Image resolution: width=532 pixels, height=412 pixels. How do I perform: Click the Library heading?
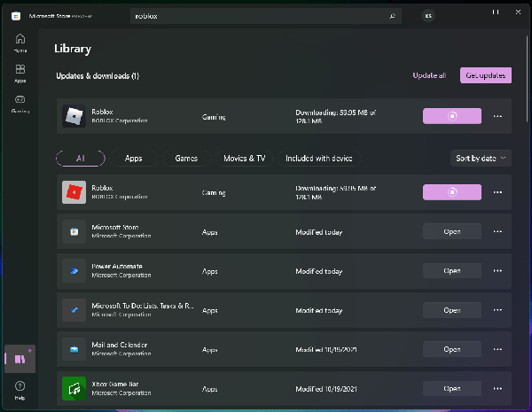click(x=73, y=49)
